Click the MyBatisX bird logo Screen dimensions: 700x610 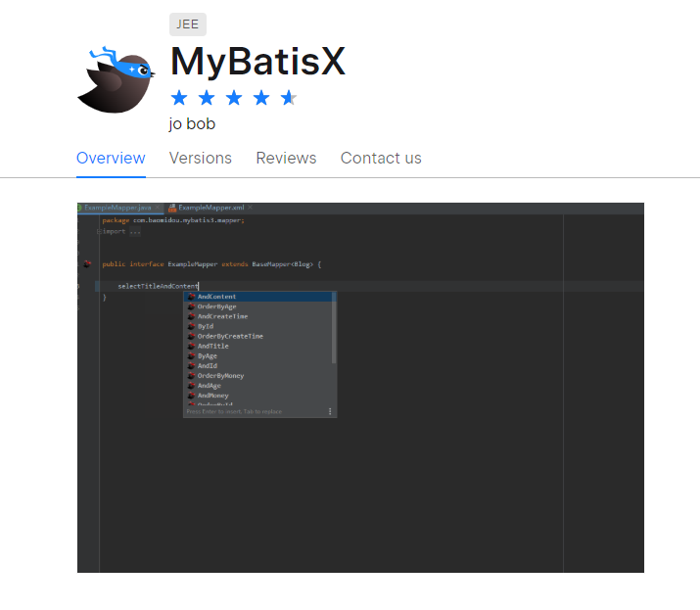tap(117, 79)
